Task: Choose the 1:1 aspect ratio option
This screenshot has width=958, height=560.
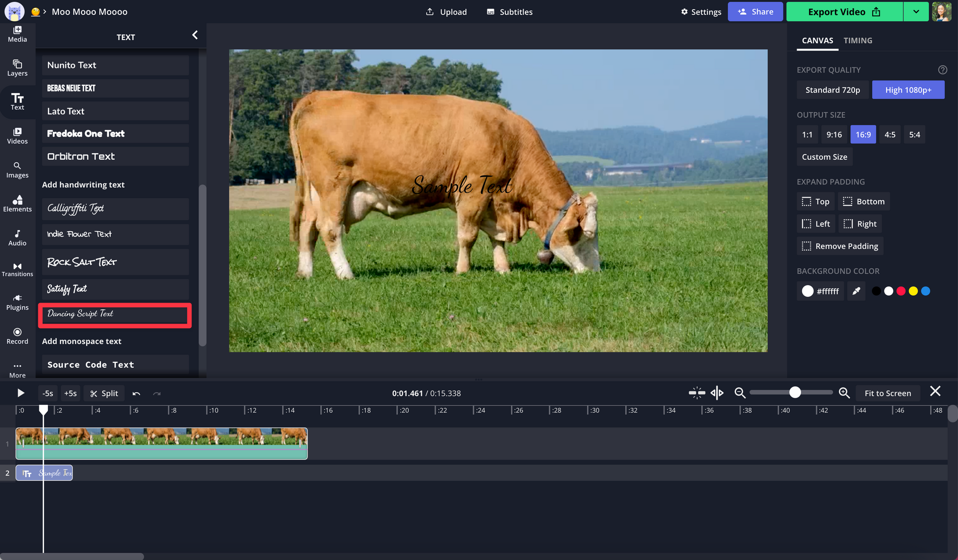Action: 807,134
